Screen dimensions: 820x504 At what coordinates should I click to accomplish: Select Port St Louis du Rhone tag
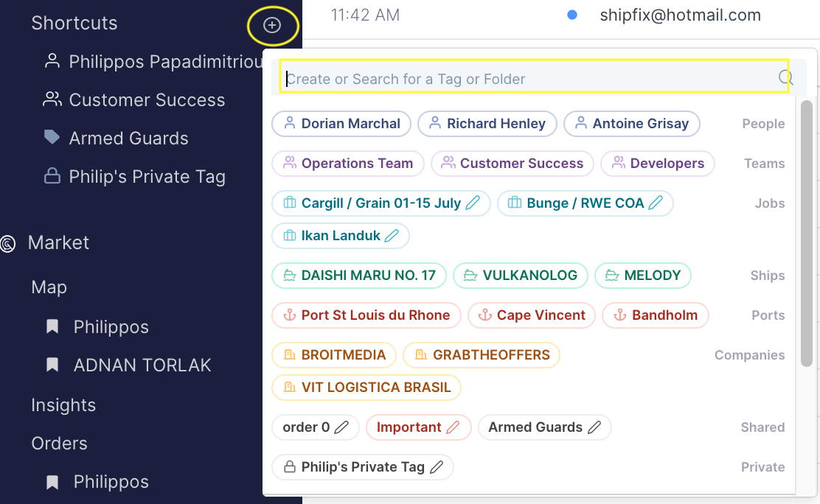[366, 315]
